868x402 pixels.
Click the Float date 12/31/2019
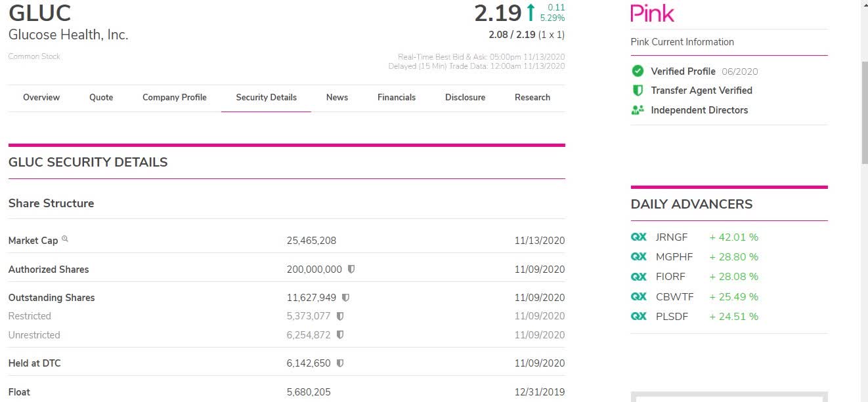point(540,392)
